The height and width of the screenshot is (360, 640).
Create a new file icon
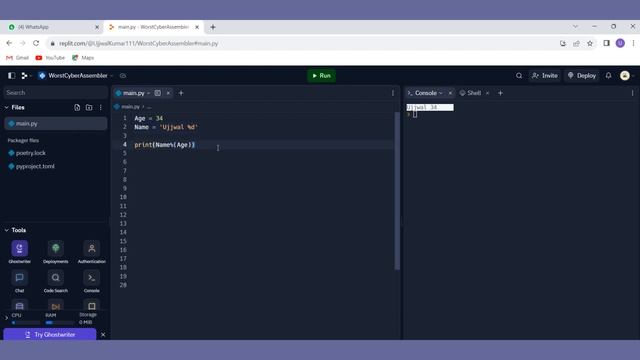(77, 107)
